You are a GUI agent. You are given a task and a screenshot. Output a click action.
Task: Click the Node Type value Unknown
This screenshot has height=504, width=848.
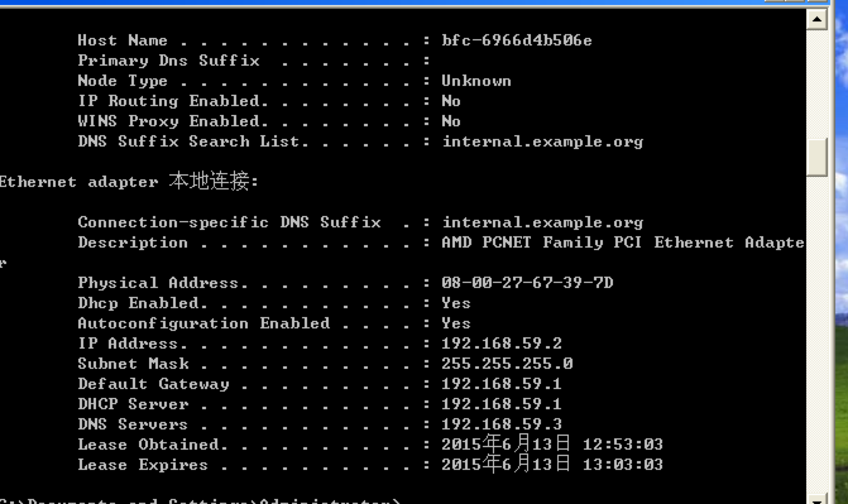pyautogui.click(x=476, y=81)
